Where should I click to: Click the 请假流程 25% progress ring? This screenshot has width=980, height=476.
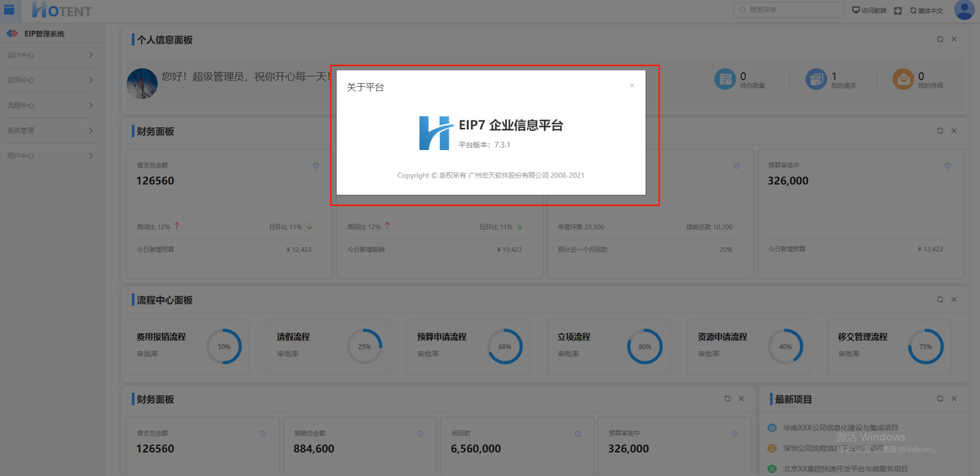coord(365,347)
